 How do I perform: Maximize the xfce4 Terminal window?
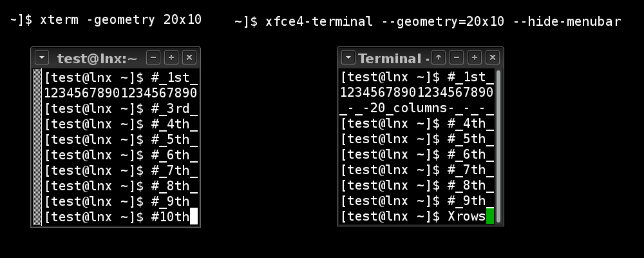click(475, 58)
